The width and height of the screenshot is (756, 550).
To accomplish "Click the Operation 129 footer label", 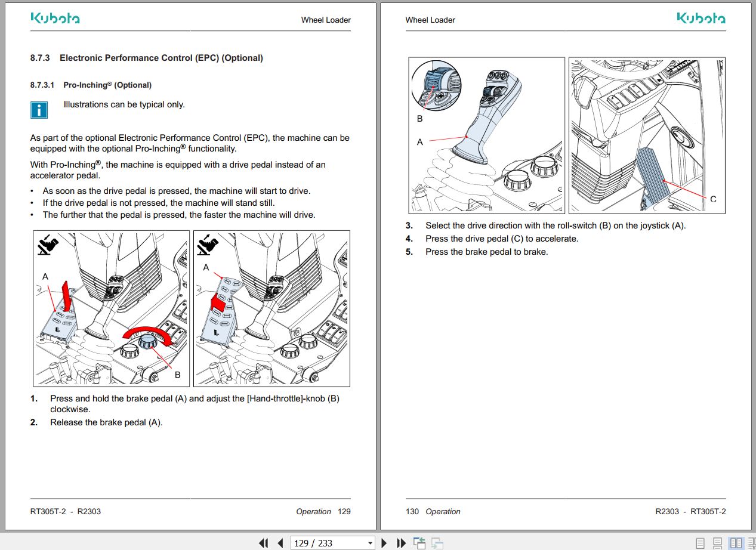I will click(x=323, y=512).
